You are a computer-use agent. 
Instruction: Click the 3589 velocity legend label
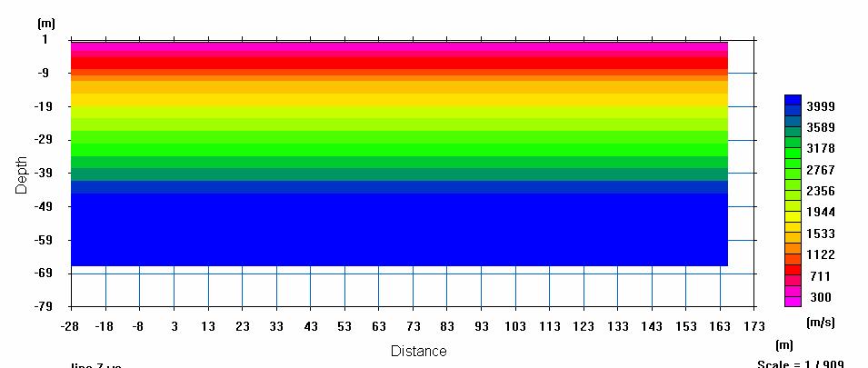coord(821,128)
